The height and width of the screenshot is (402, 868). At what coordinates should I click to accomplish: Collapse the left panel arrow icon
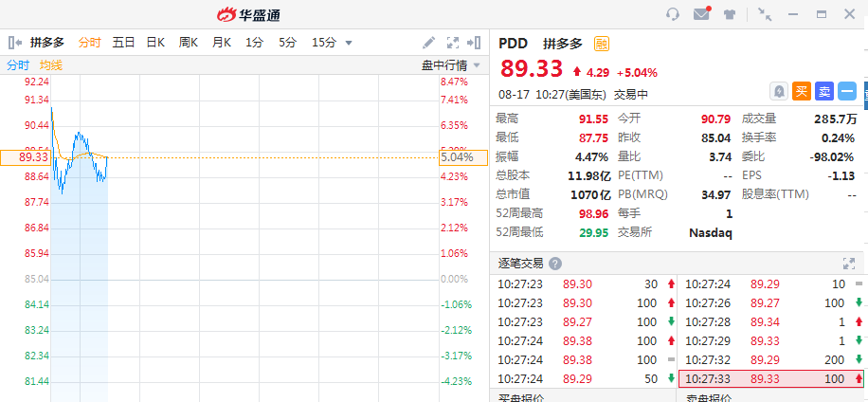(x=14, y=43)
